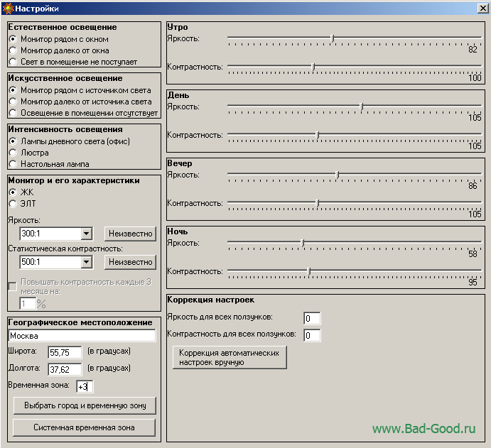
Task: Toggle 'Повышать контрастность каждые 3 месяца' checkbox
Action: point(13,286)
